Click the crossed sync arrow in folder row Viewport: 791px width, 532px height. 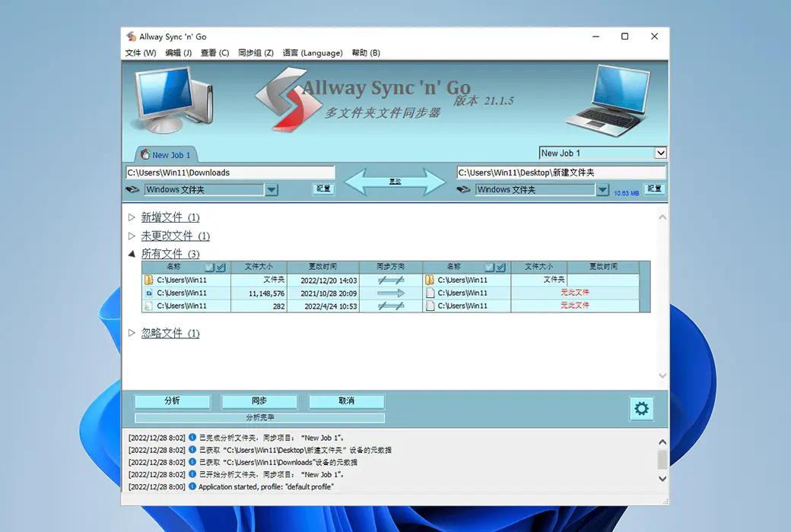tap(391, 280)
